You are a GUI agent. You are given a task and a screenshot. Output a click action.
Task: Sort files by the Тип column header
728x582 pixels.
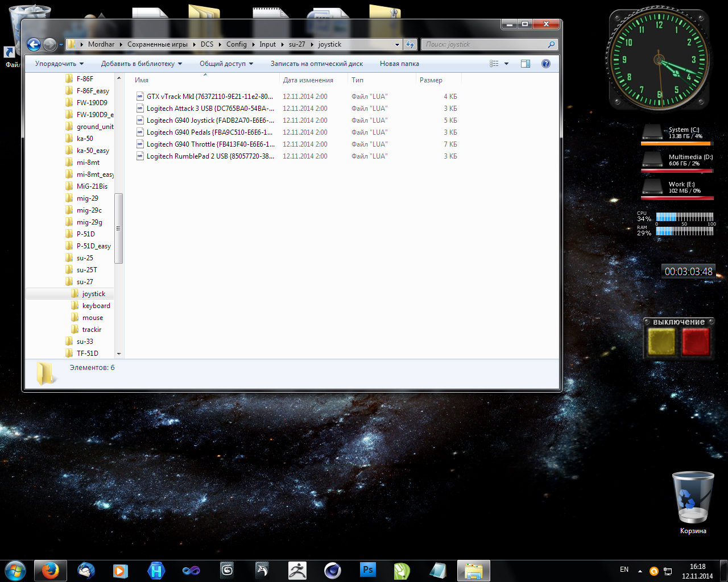(382, 80)
